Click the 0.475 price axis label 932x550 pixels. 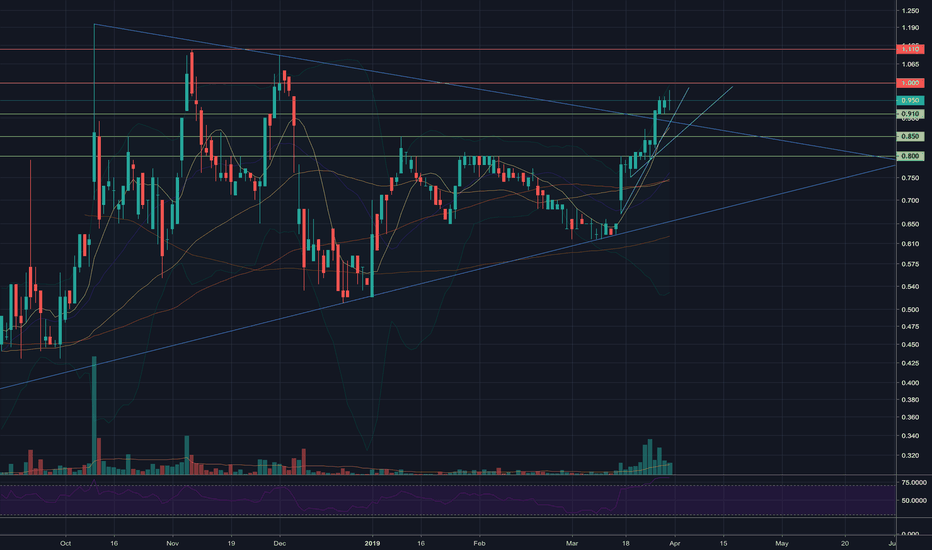tap(910, 326)
